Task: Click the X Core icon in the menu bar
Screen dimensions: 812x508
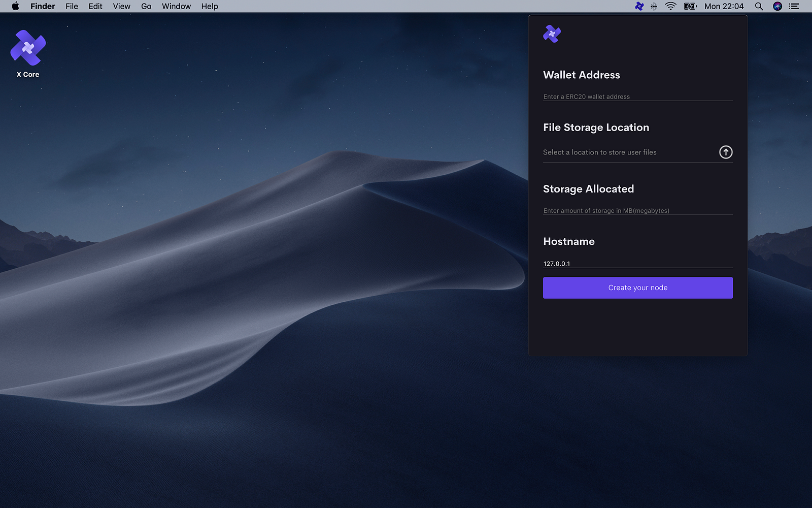Action: click(x=639, y=6)
